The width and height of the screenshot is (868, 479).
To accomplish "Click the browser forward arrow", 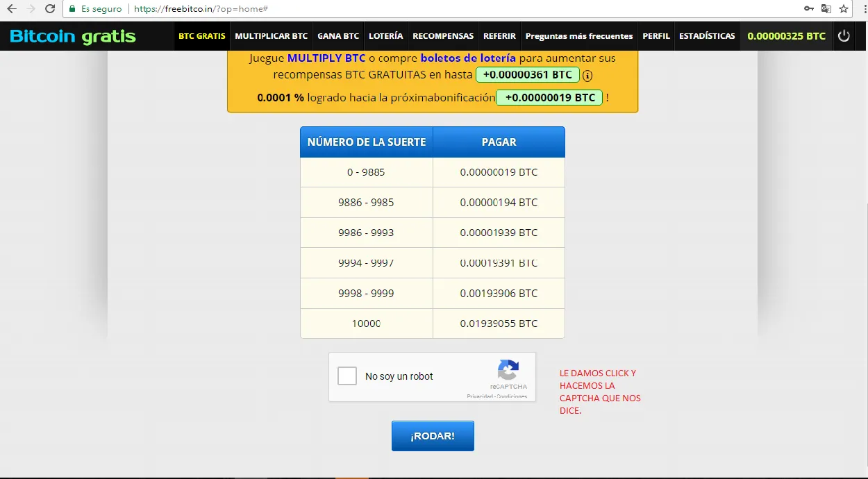I will [31, 9].
